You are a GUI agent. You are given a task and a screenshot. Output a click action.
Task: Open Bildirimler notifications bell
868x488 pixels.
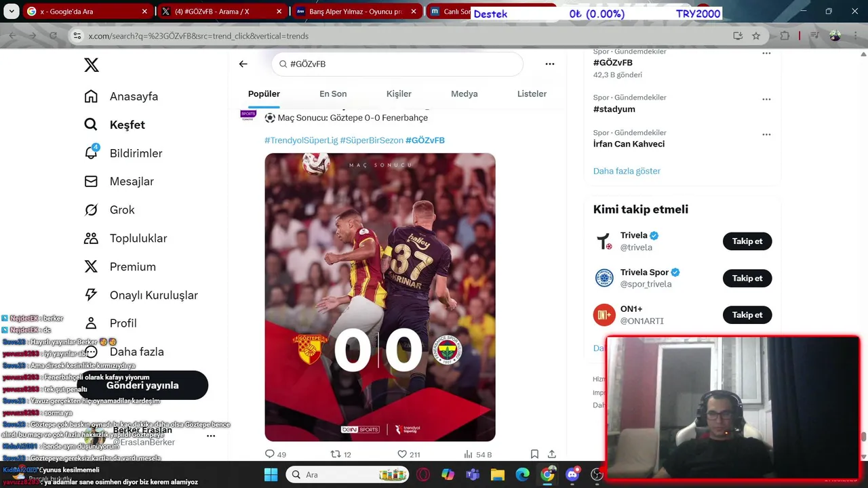pyautogui.click(x=92, y=153)
